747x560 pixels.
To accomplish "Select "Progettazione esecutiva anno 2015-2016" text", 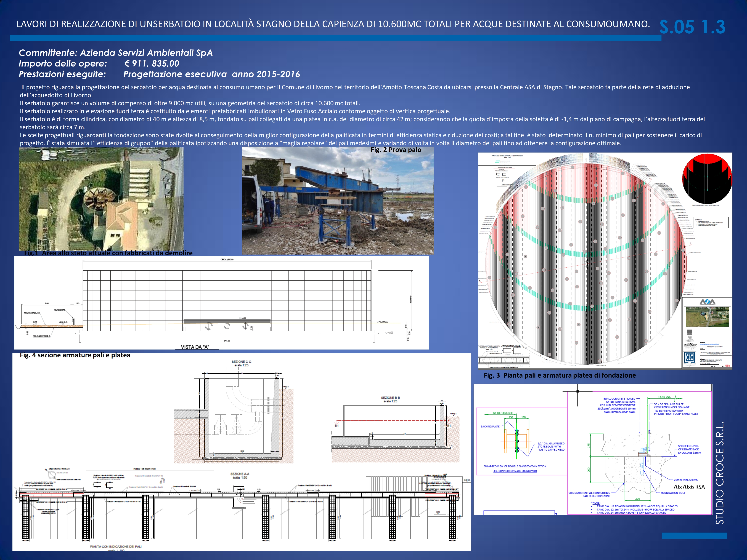I will pyautogui.click(x=211, y=74).
